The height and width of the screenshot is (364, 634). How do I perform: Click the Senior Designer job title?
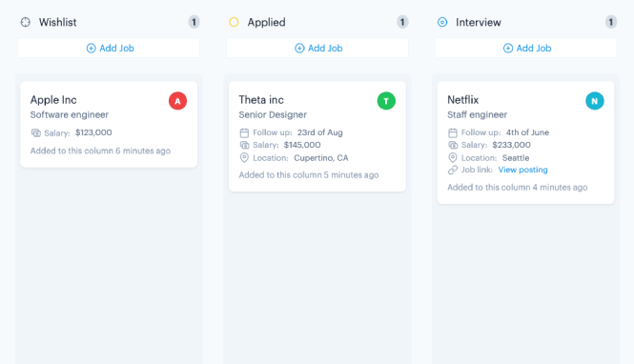click(x=273, y=114)
